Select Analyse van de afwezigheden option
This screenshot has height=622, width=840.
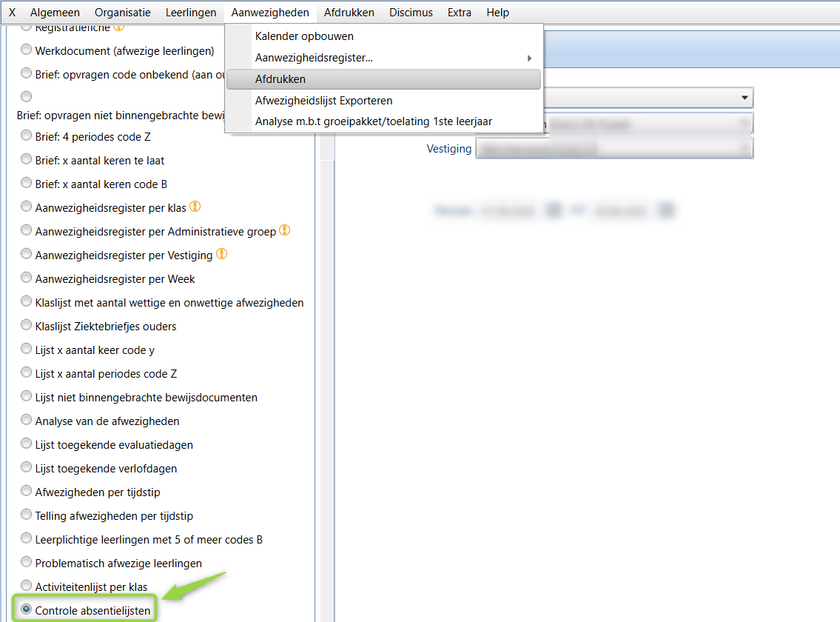tap(27, 421)
